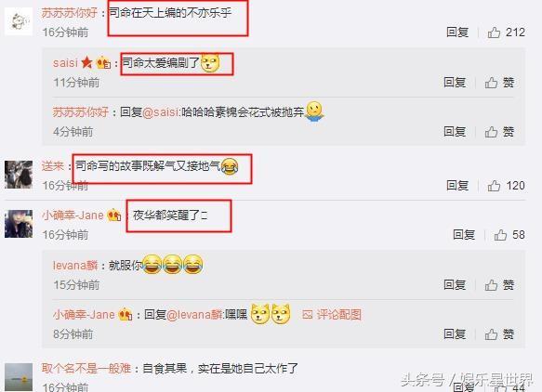This screenshot has width=542, height=392.
Task: Open the 评论配图 image icon
Action: pyautogui.click(x=308, y=315)
